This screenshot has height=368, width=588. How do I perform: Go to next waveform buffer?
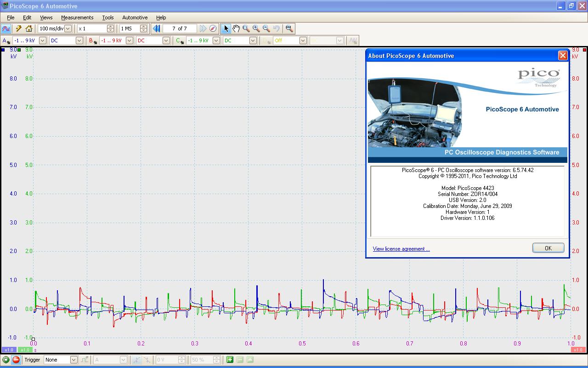point(203,29)
